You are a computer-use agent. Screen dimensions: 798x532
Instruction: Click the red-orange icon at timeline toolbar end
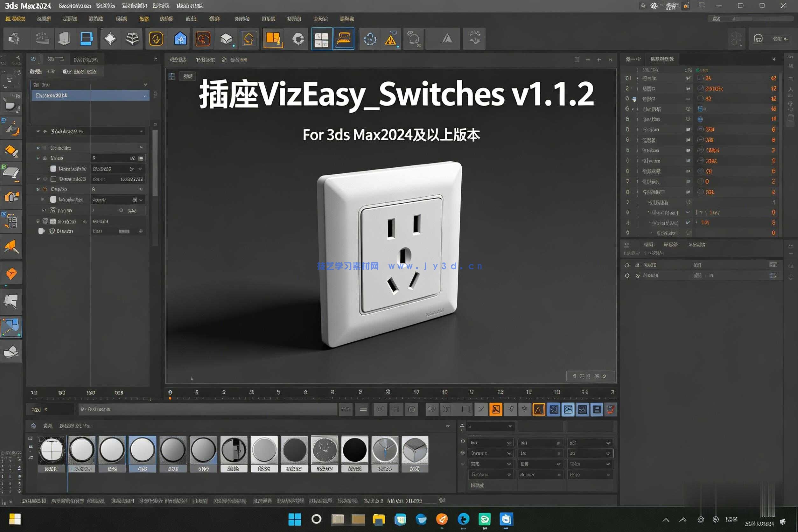pos(611,409)
